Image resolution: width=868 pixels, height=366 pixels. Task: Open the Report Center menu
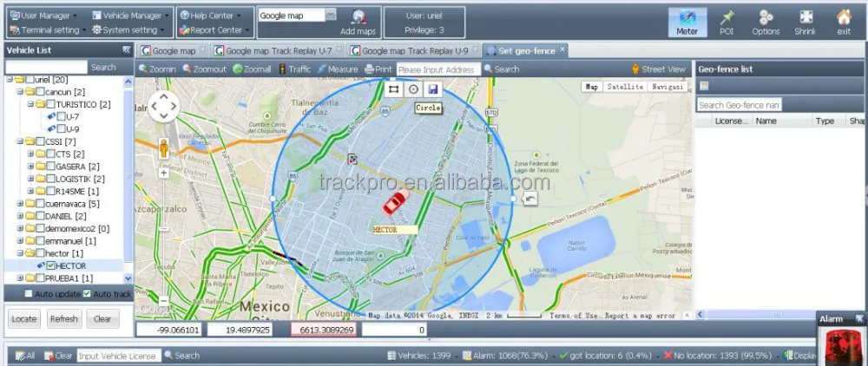[214, 29]
